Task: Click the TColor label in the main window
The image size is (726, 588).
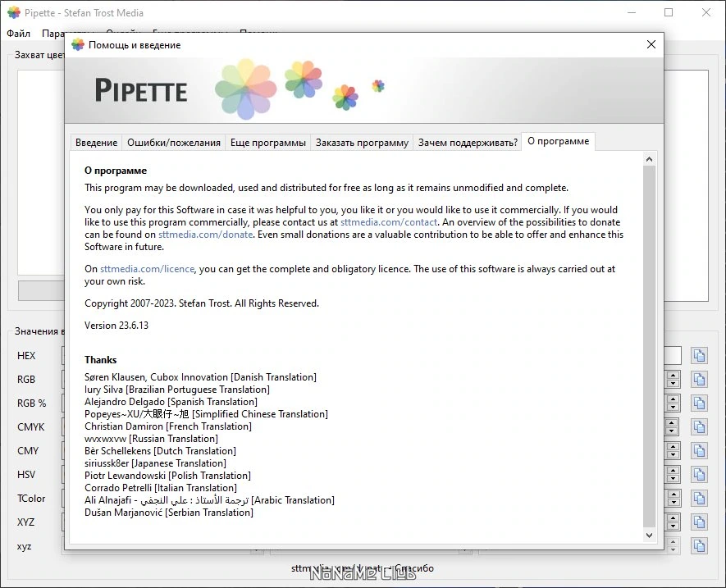Action: point(31,499)
